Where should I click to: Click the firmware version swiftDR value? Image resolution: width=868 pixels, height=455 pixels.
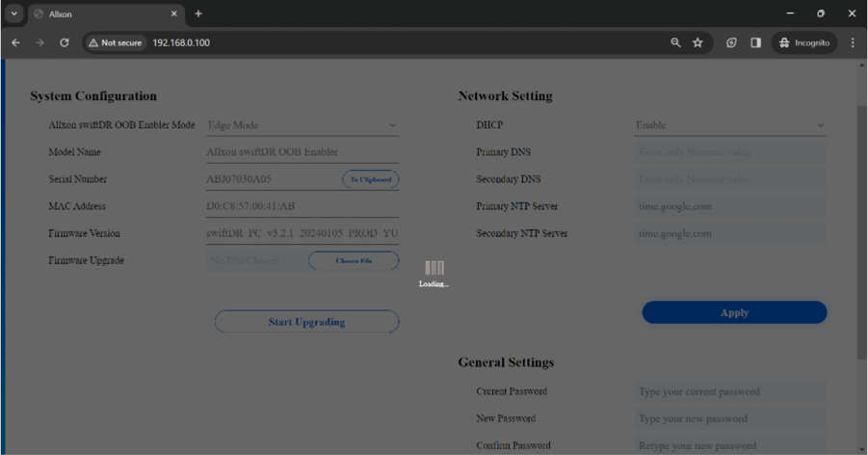tap(302, 233)
